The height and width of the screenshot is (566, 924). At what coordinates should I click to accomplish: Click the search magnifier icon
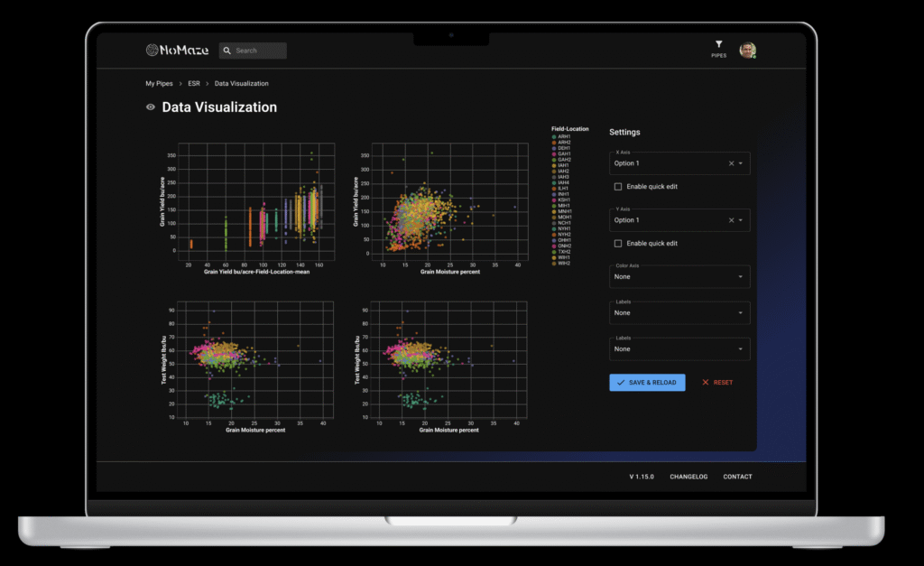click(x=226, y=51)
